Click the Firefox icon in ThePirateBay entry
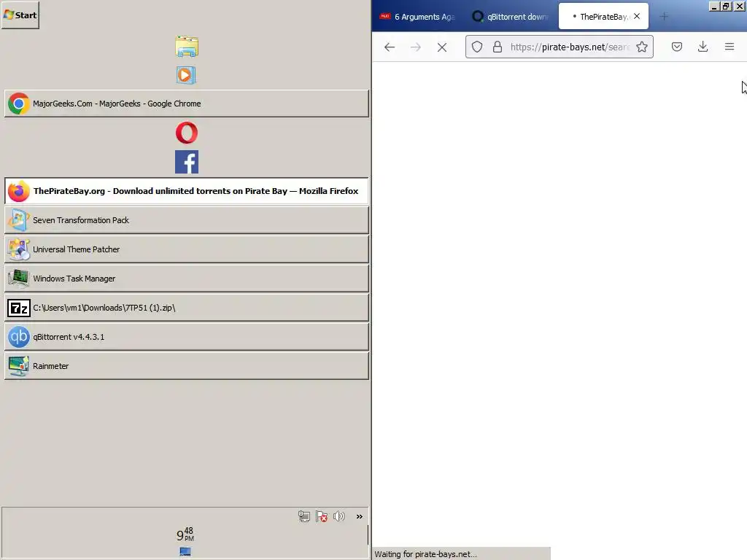747x560 pixels. (x=18, y=191)
